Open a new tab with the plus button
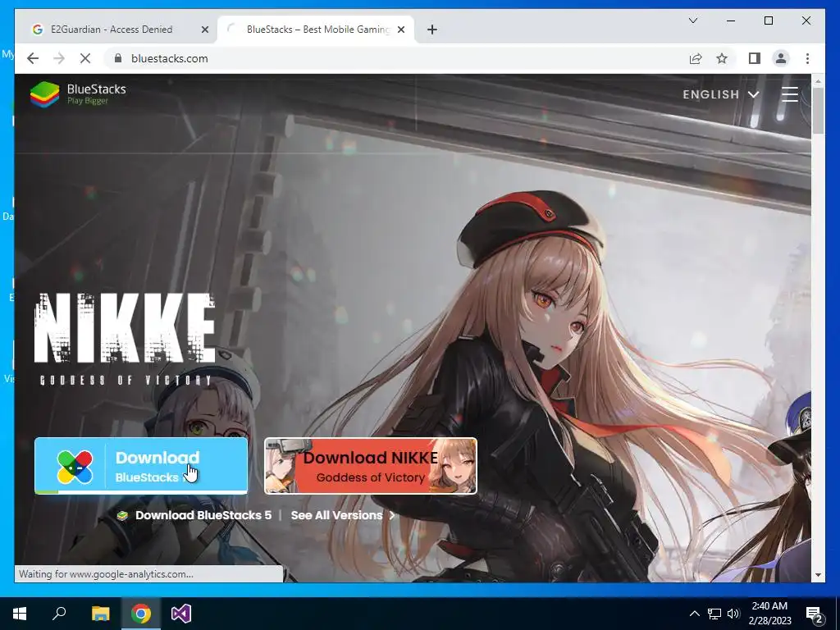The image size is (840, 630). point(432,30)
